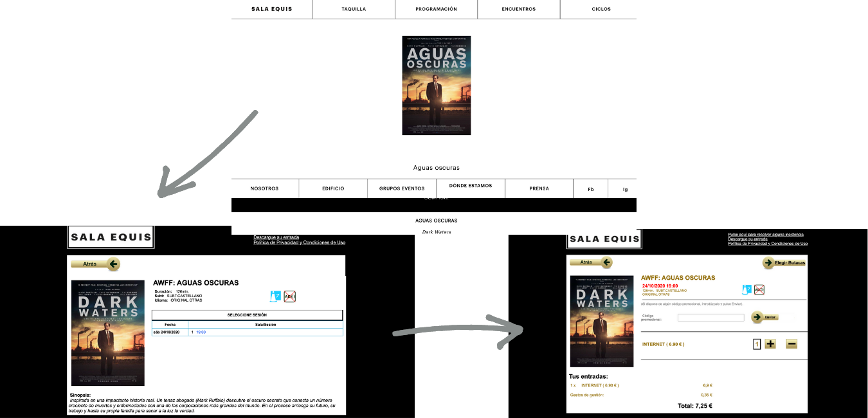Open the PROGRAMACIÓN menu item
The height and width of the screenshot is (418, 868).
click(436, 9)
